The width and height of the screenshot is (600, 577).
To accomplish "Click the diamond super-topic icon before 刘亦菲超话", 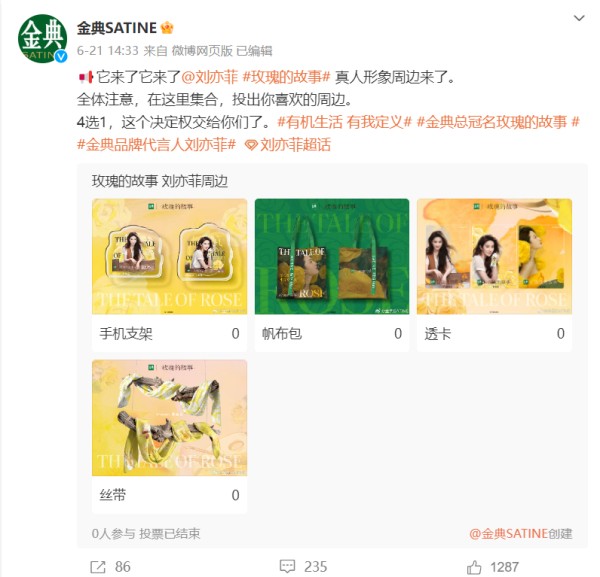I will 251,145.
